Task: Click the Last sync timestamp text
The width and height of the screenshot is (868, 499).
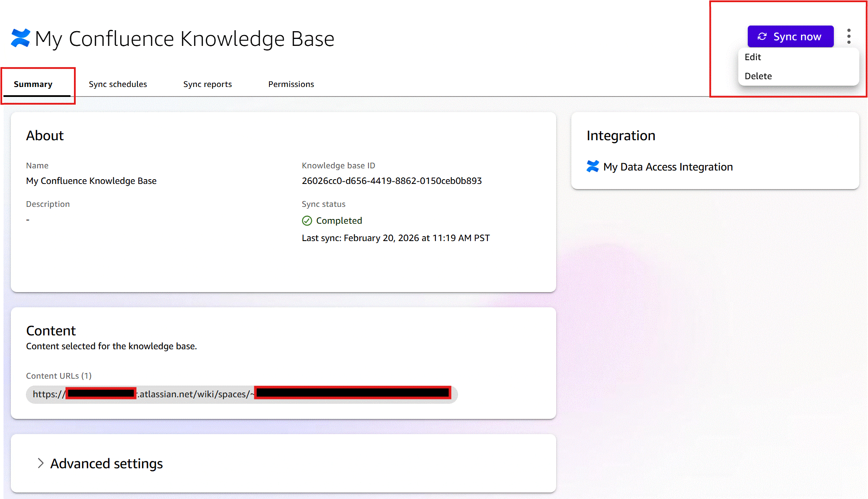Action: point(396,238)
